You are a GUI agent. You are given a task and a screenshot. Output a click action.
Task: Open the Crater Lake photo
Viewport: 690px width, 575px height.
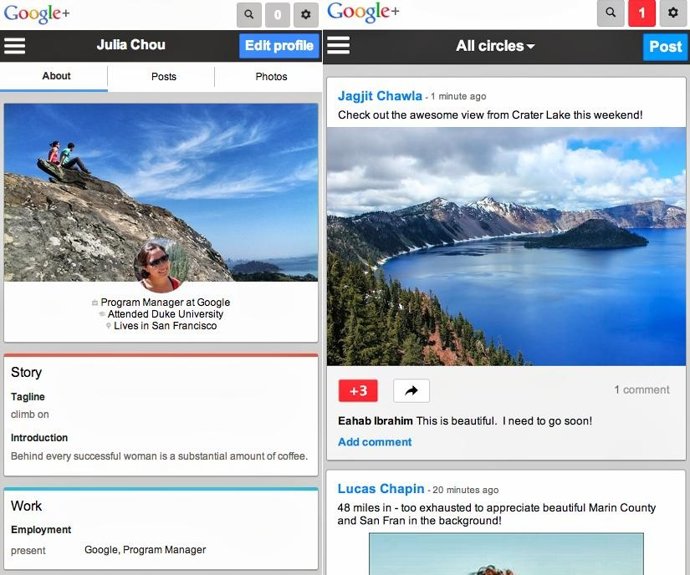pyautogui.click(x=506, y=246)
